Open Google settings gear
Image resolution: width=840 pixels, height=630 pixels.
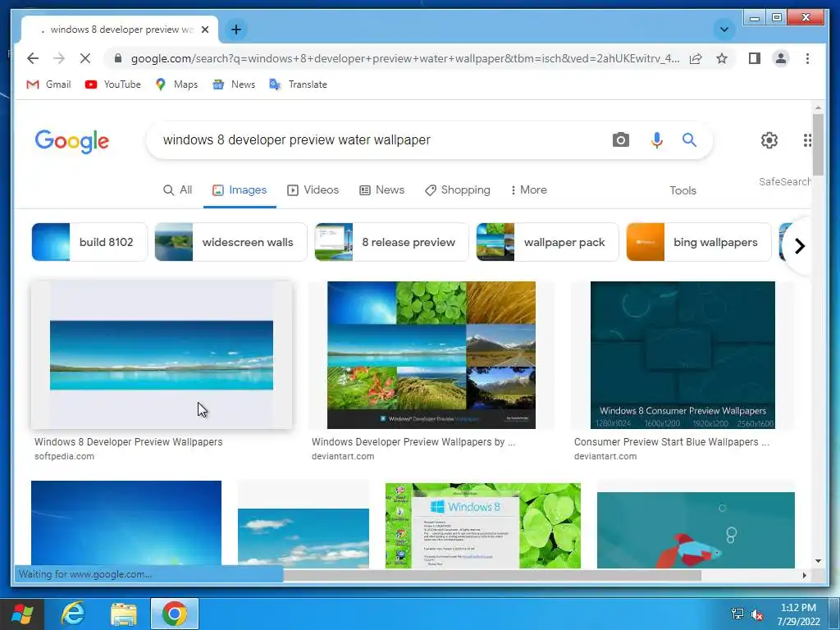(769, 140)
